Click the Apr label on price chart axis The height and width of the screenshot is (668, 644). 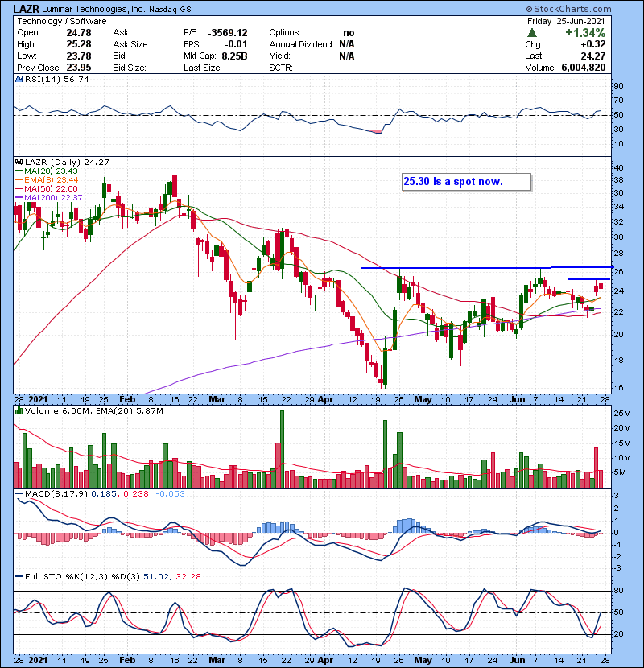point(326,399)
